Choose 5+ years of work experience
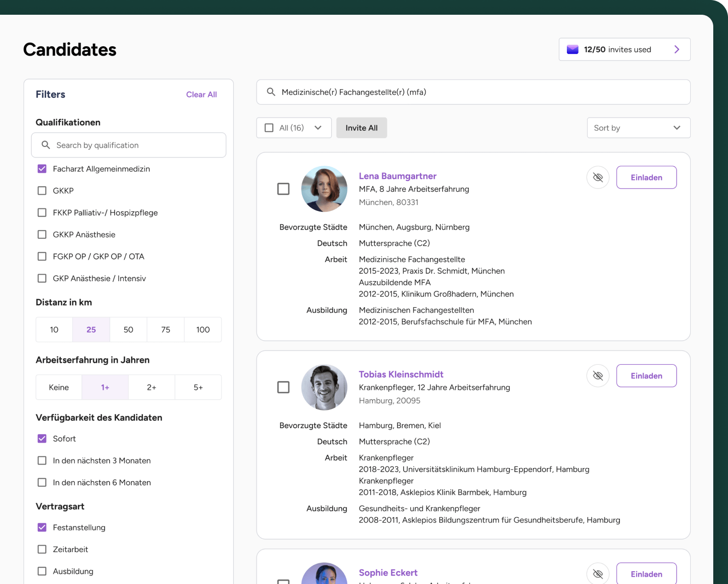 pos(198,387)
